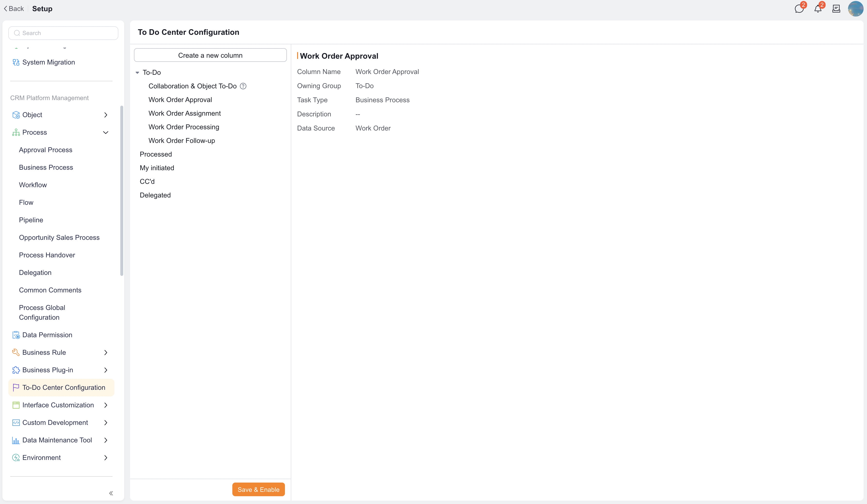Screen dimensions: 867x504
Task: Click the Interface Customization window icon
Action: point(16,405)
